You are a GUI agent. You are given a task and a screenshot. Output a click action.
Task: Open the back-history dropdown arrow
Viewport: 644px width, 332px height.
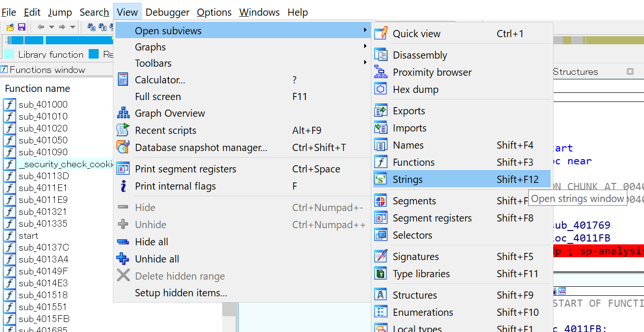click(51, 27)
